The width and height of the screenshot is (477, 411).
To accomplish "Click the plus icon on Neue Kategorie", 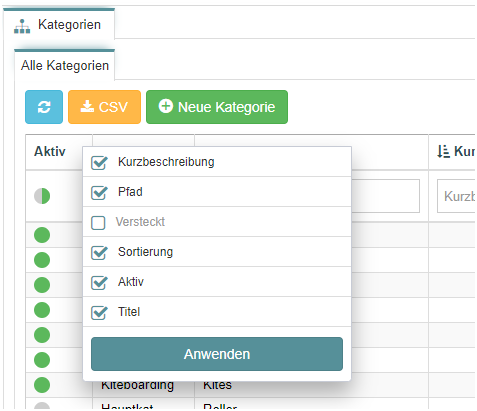I will [165, 106].
